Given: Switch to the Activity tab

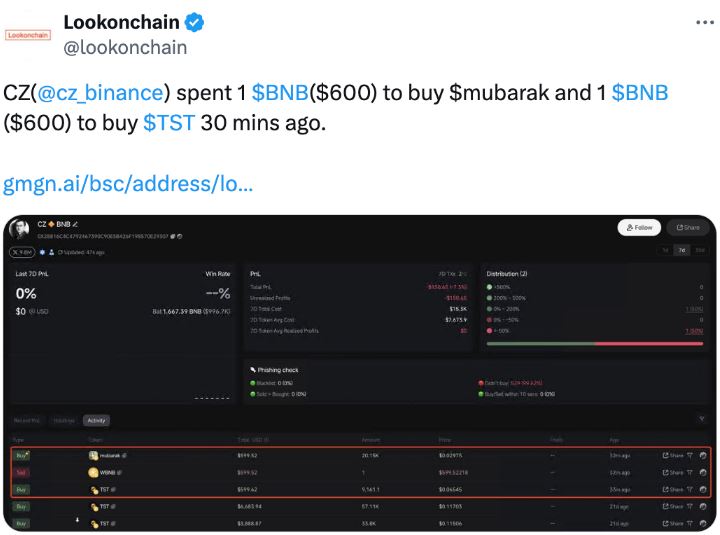Looking at the screenshot, I should 95,420.
